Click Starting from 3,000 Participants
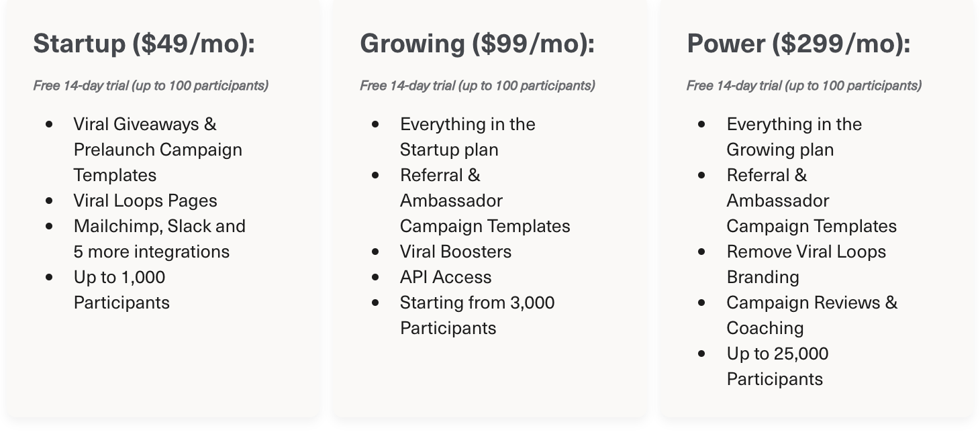The height and width of the screenshot is (432, 980). coord(477,315)
